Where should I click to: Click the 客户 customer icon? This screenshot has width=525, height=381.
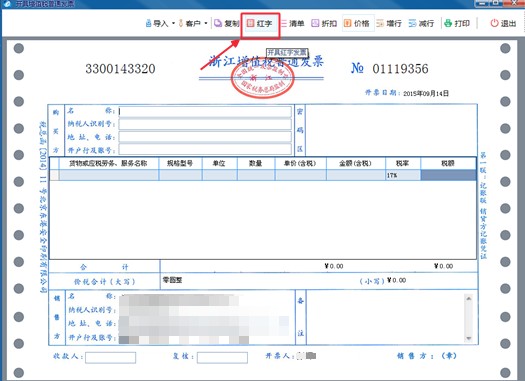(x=181, y=23)
